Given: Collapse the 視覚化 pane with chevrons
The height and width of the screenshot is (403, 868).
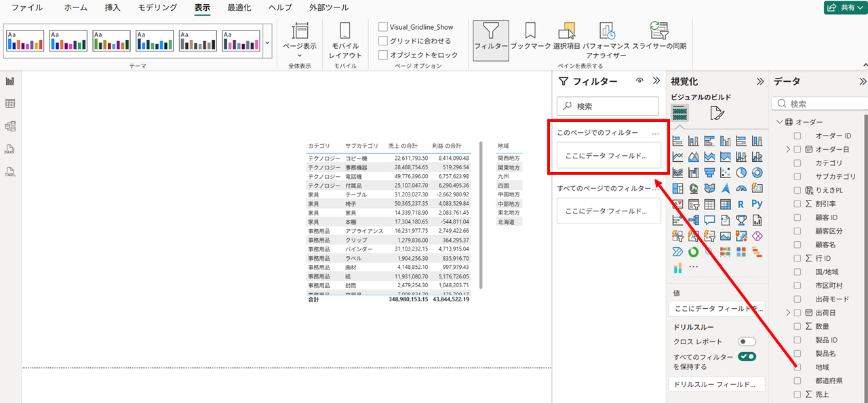Looking at the screenshot, I should pos(760,81).
